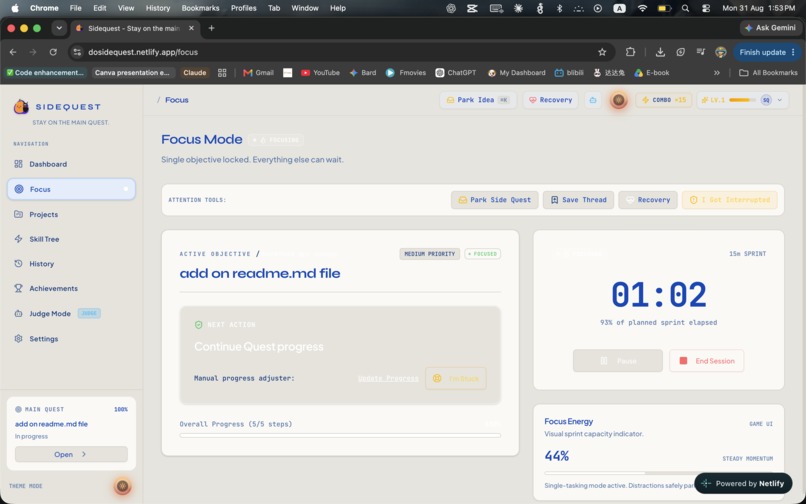
Task: Click the small blue robot icon in header
Action: pos(593,100)
